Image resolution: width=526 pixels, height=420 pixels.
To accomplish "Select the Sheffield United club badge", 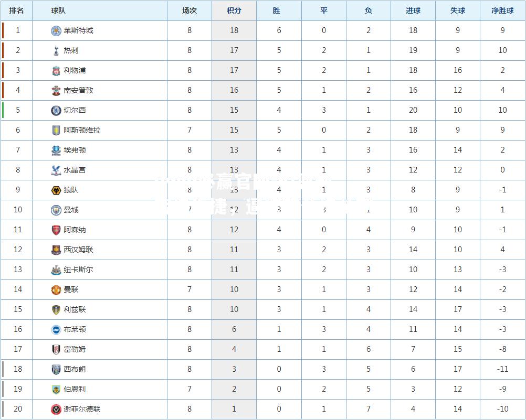I will click(x=56, y=410).
